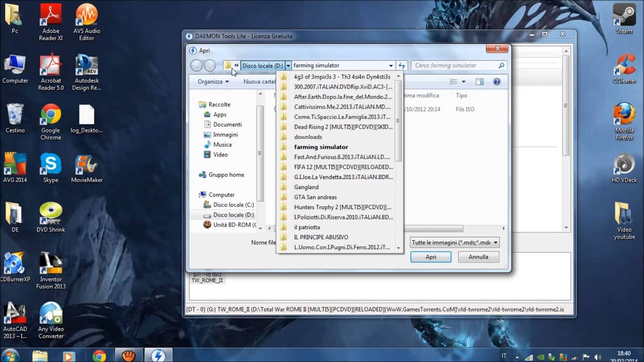Open Disco locale (D:) breadcrumb dropdown arrow

click(288, 65)
